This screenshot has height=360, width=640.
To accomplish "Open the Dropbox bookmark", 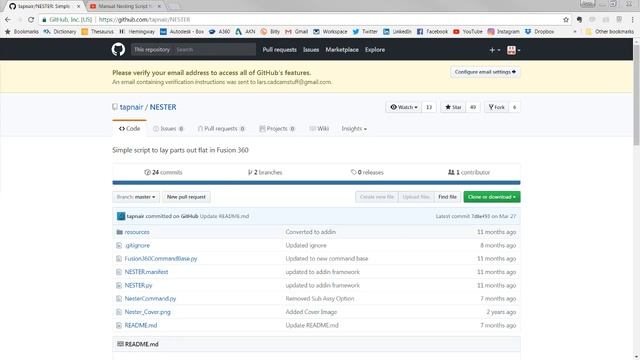I will 540,31.
